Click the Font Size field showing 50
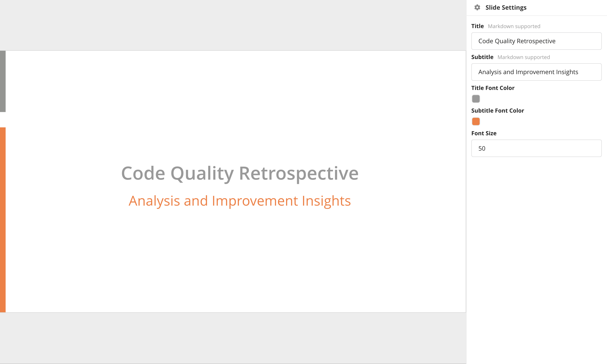 click(x=536, y=148)
